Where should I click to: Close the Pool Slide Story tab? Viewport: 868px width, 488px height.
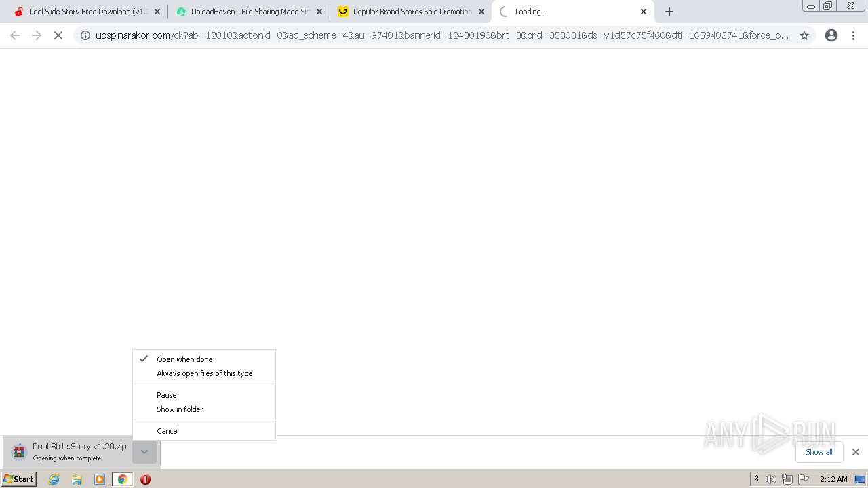[157, 12]
